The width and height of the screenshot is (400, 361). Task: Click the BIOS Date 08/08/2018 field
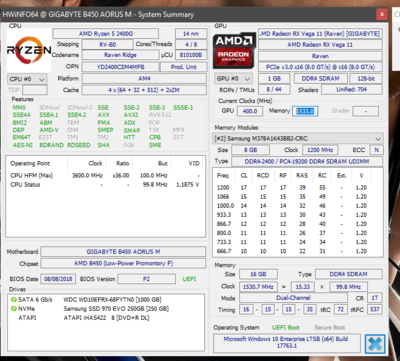(58, 279)
